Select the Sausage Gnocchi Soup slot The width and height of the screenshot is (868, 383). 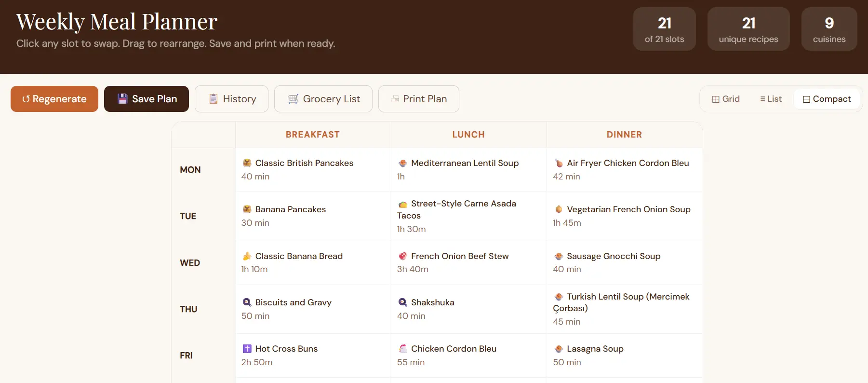coord(625,263)
